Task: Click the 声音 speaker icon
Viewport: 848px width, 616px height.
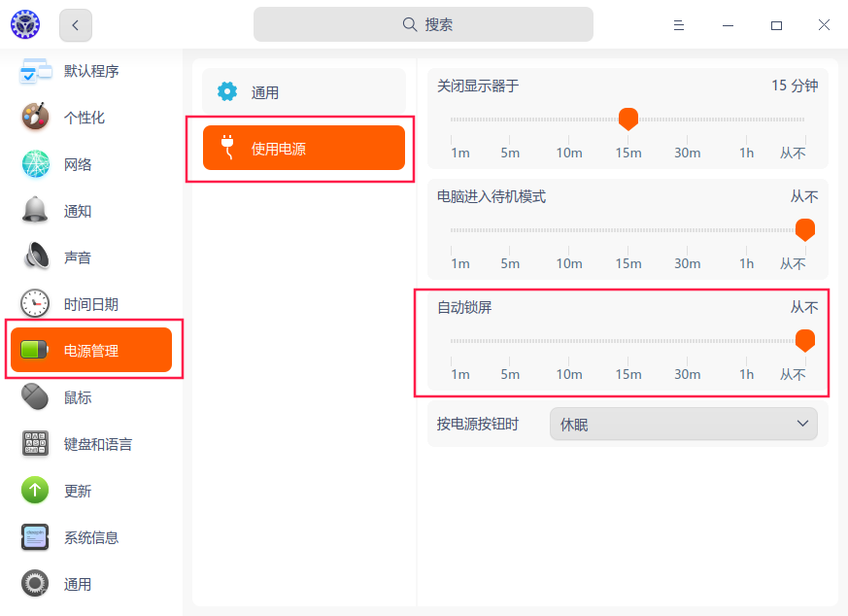Action: point(36,257)
